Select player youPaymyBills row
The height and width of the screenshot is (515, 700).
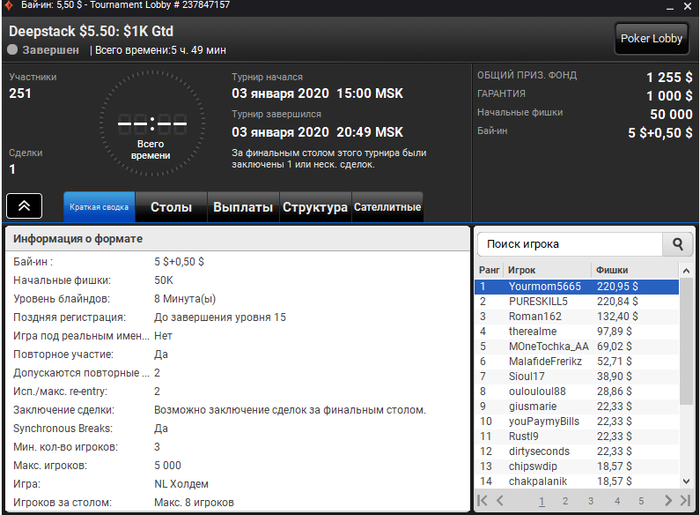(x=577, y=422)
